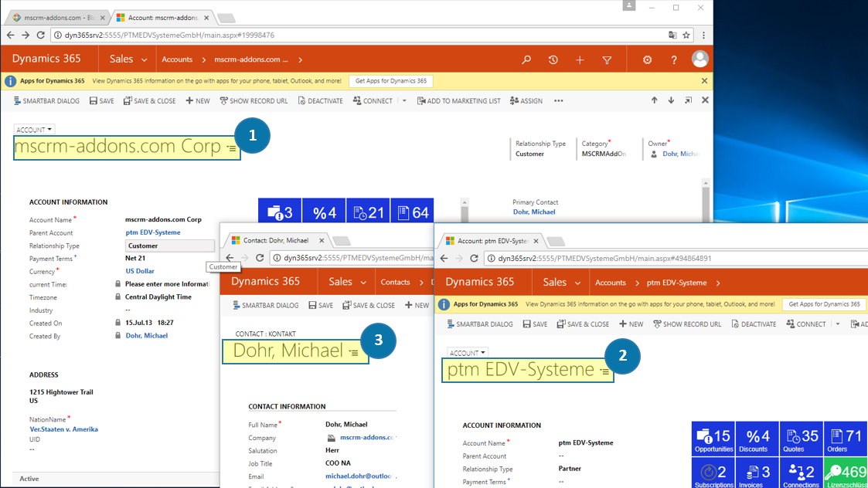Viewport: 868px width, 488px height.
Task: Click the Quotes tile showing 21 in main window
Action: coord(368,212)
